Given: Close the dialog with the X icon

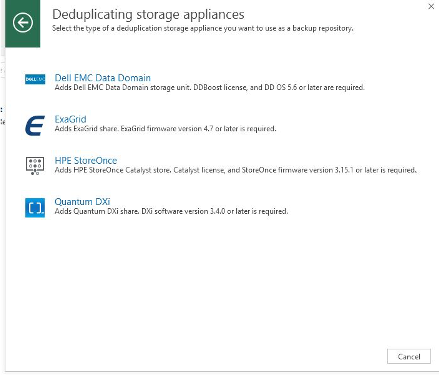Looking at the screenshot, I should coord(431,6).
